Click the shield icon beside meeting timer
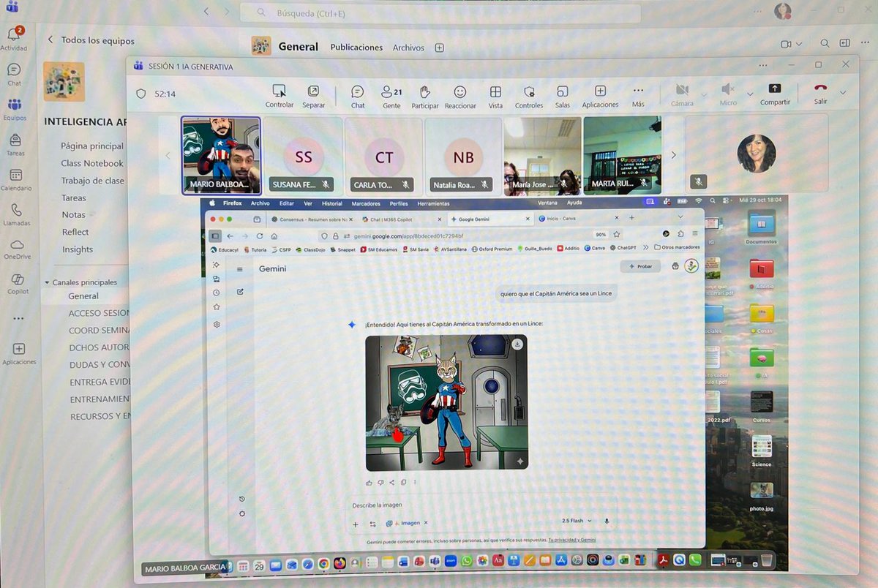 click(x=141, y=94)
